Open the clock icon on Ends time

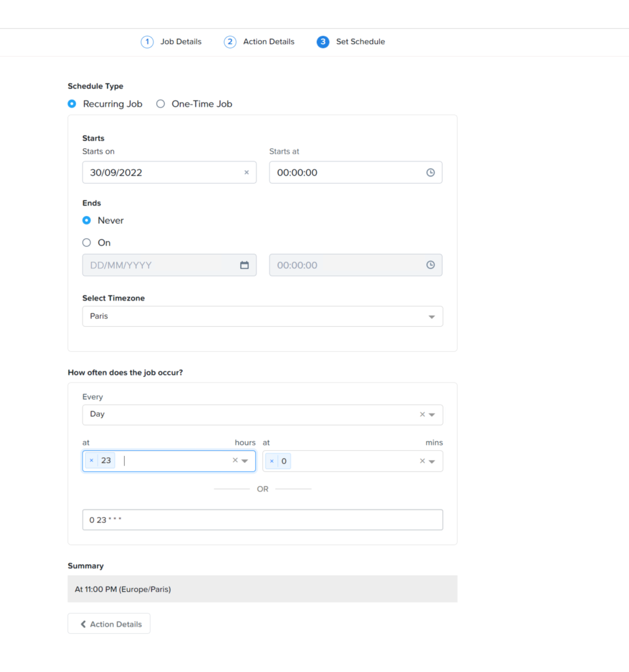[430, 264]
